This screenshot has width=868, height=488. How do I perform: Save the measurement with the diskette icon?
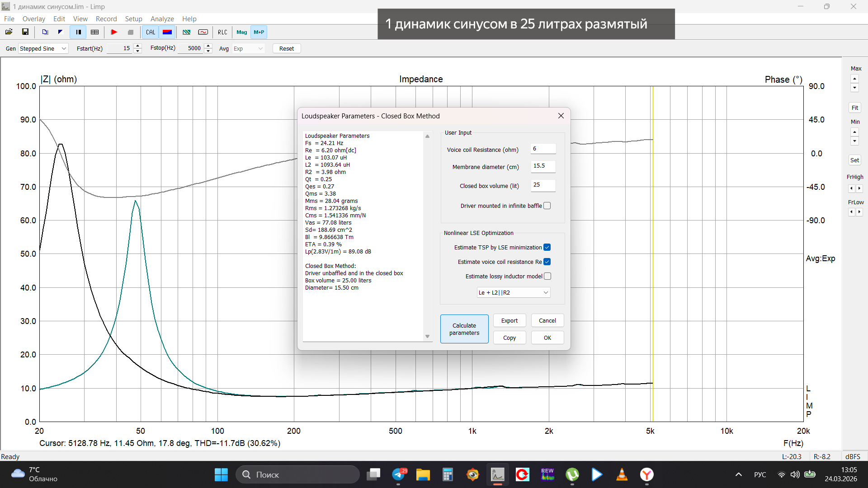pyautogui.click(x=25, y=32)
